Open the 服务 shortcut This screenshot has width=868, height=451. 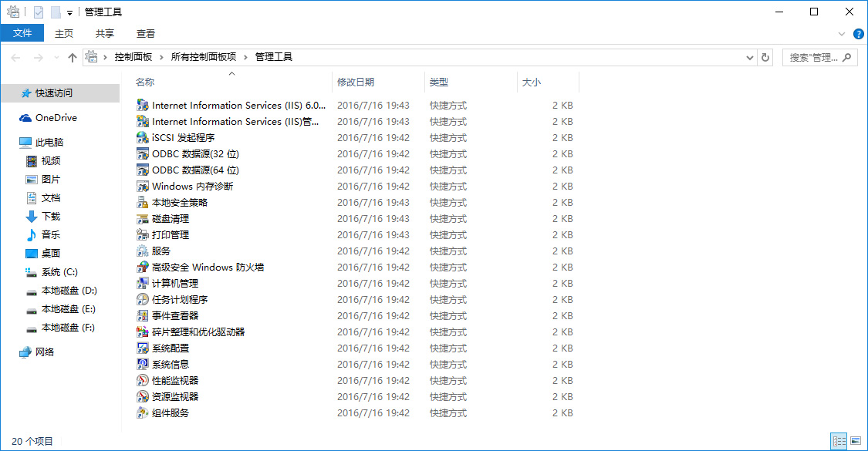pyautogui.click(x=168, y=251)
